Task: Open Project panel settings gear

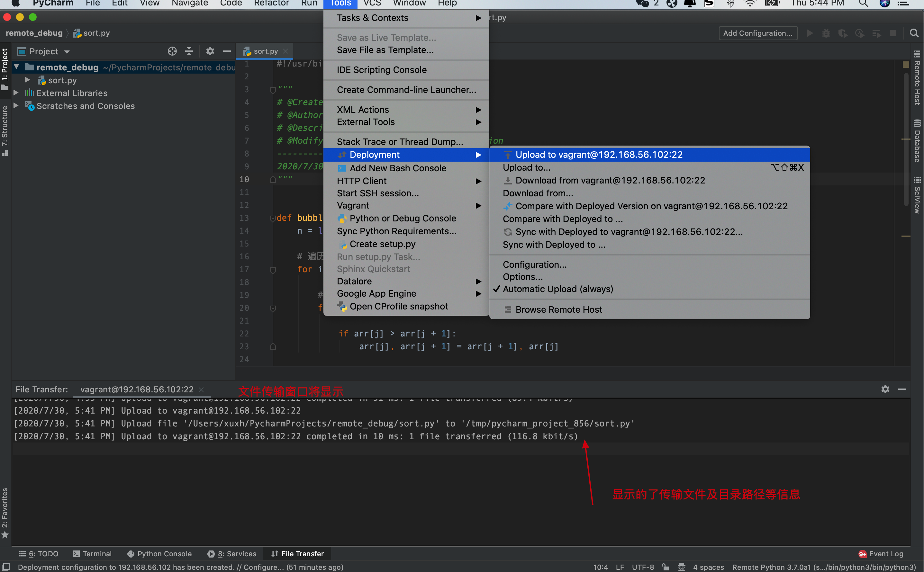Action: point(210,51)
